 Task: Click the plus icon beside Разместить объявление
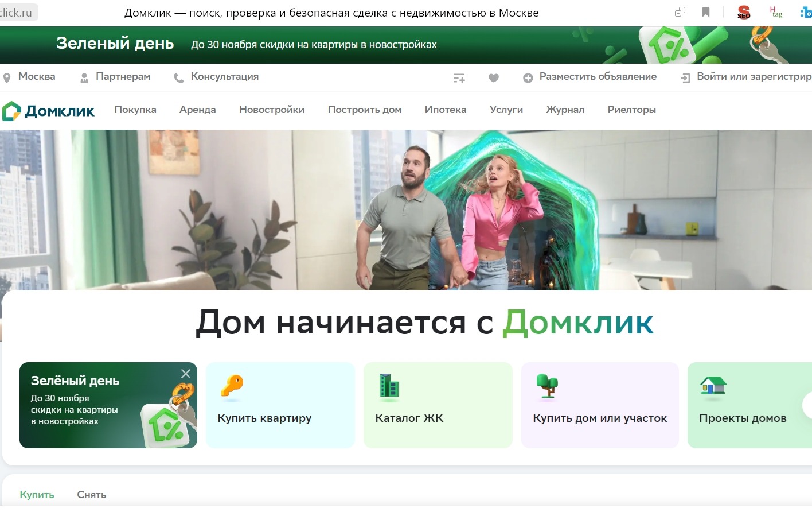(x=527, y=77)
